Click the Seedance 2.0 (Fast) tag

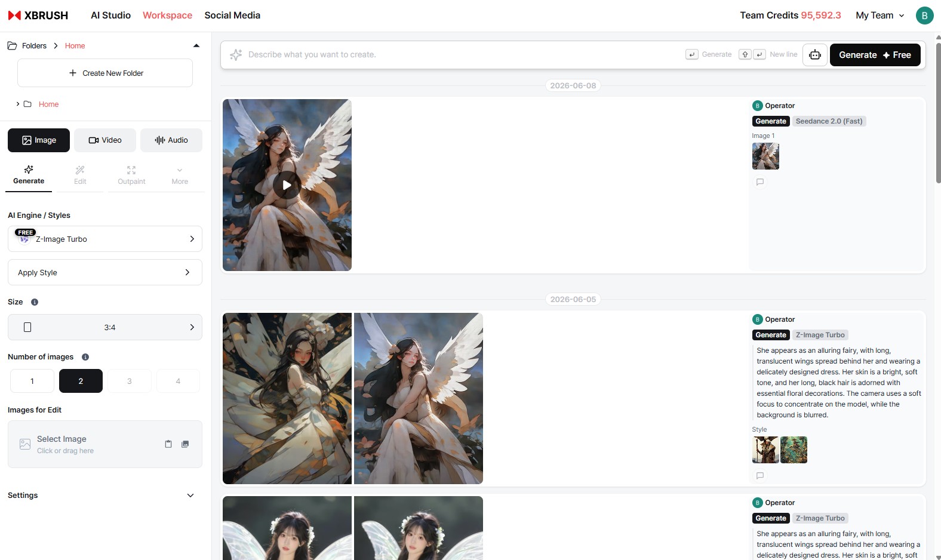tap(829, 121)
